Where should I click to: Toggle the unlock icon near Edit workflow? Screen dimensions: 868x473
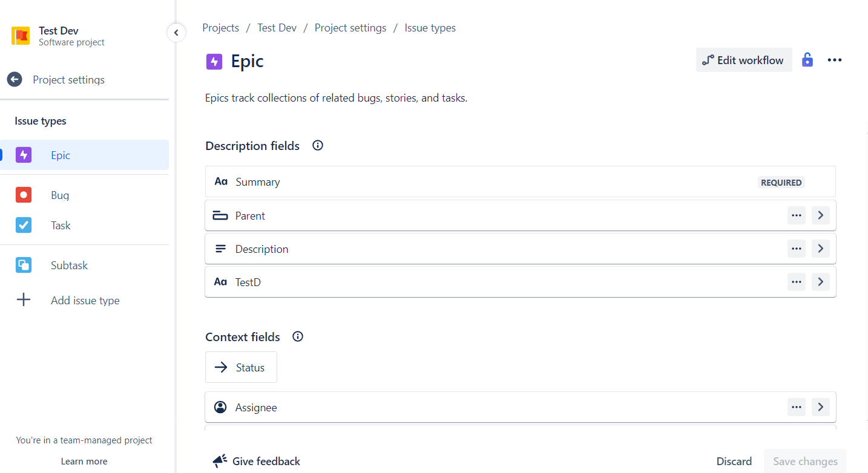tap(807, 60)
